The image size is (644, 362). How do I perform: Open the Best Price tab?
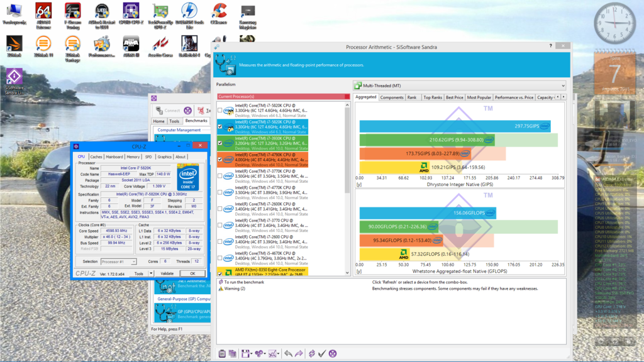pyautogui.click(x=454, y=97)
